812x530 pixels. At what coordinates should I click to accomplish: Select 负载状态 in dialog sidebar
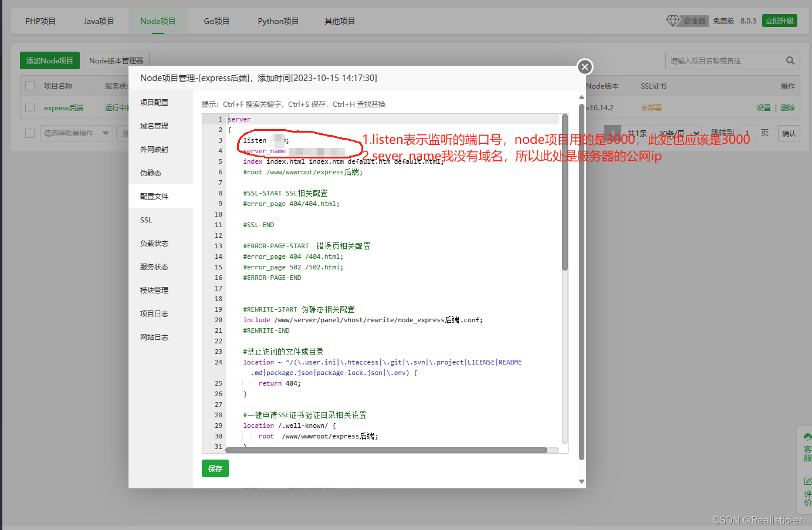tap(161, 243)
